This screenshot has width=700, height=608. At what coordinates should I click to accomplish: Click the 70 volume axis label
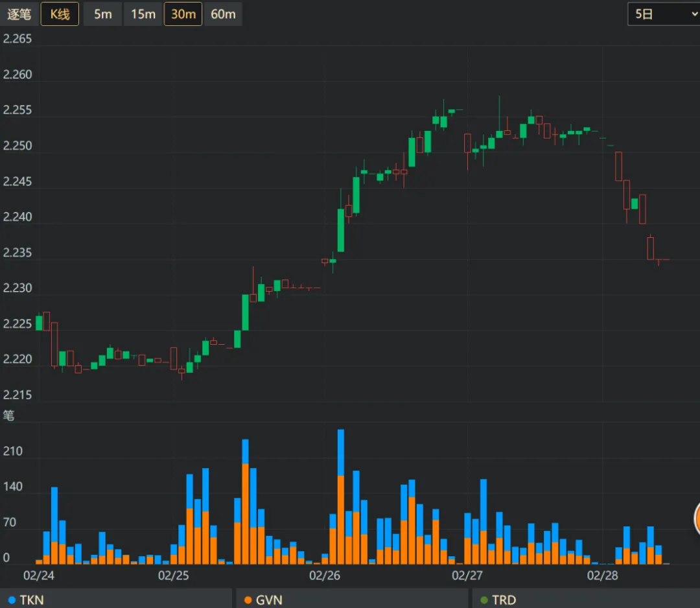[x=9, y=522]
